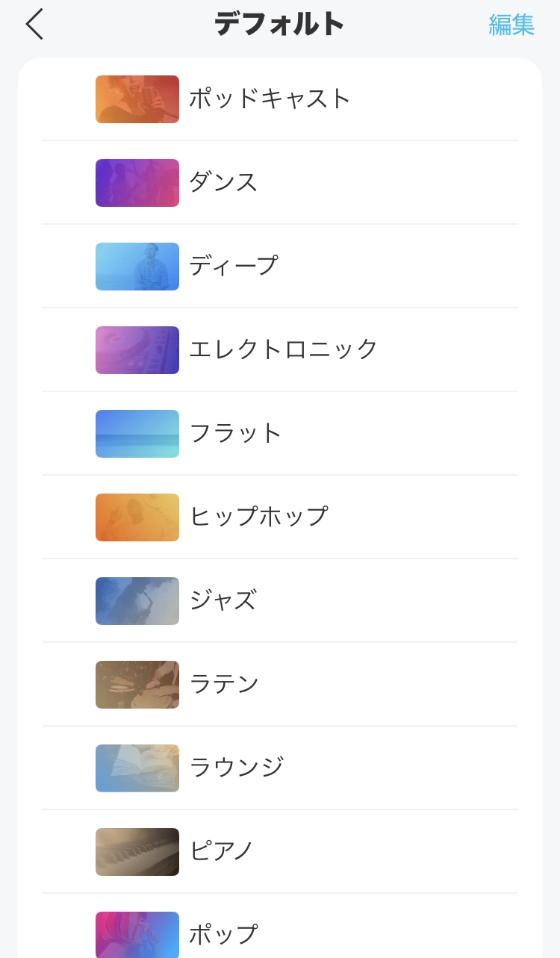Select the ダンス list entry text

[x=223, y=182]
